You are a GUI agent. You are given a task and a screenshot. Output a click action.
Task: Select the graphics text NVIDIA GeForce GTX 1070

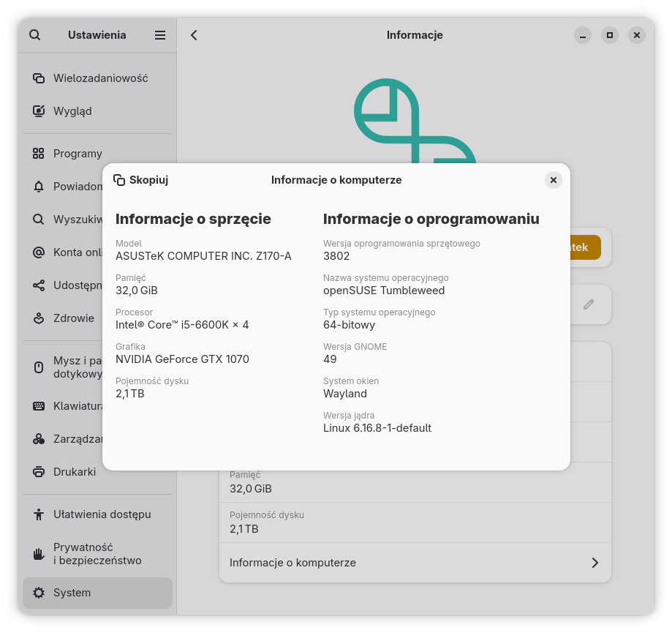pyautogui.click(x=182, y=359)
